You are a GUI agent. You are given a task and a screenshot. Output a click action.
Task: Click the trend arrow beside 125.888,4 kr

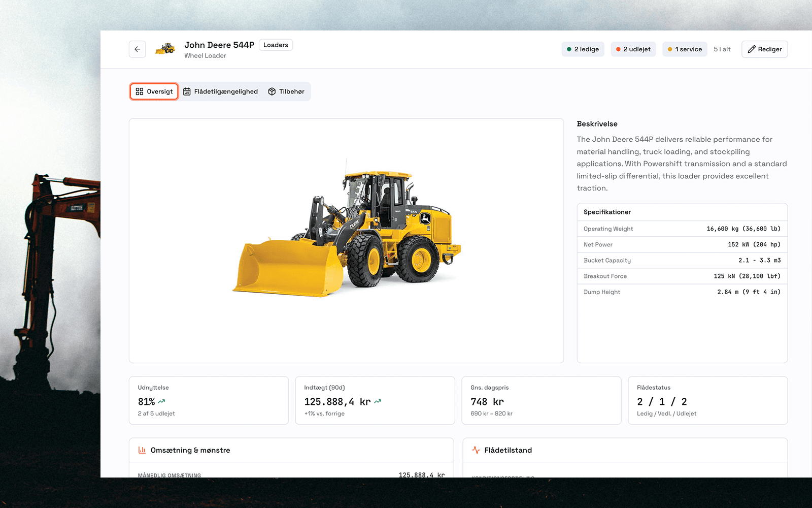(378, 401)
